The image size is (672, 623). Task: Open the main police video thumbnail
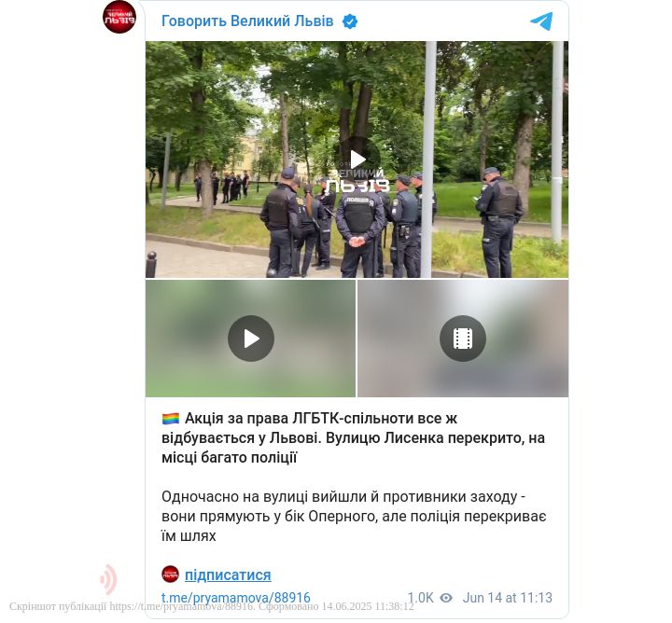[357, 159]
